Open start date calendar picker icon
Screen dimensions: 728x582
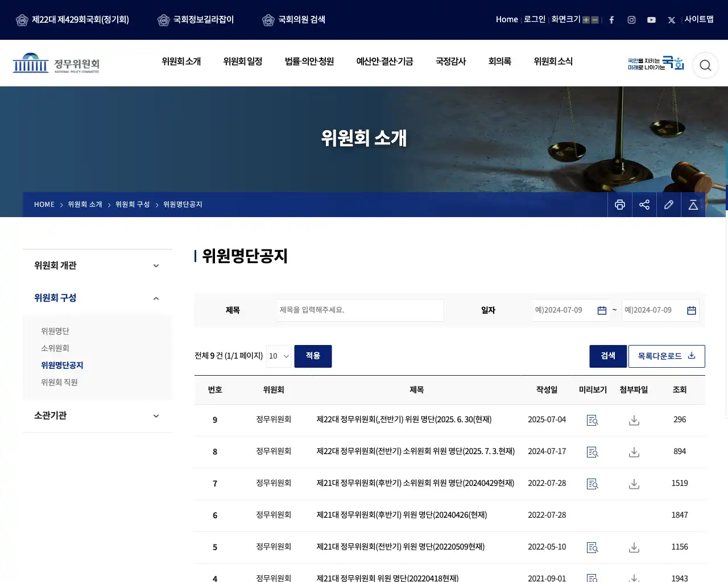[x=602, y=310]
